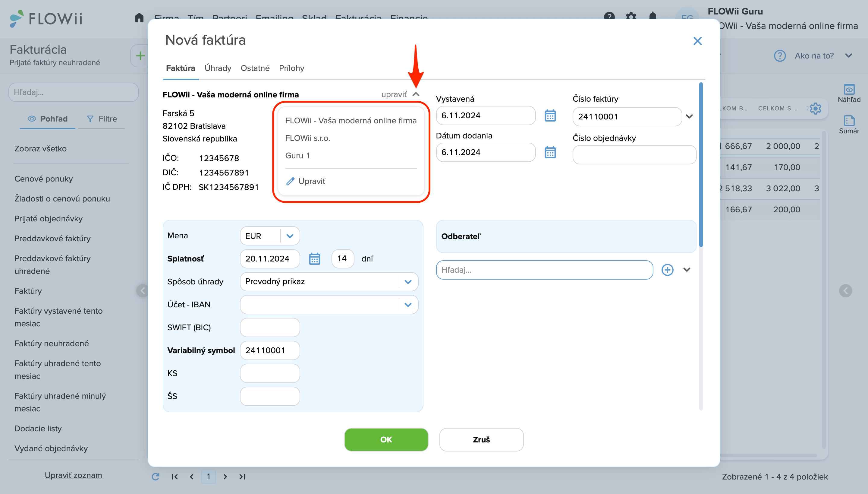This screenshot has width=868, height=494.
Task: Select Zobraz všetko in sidebar
Action: 40,149
